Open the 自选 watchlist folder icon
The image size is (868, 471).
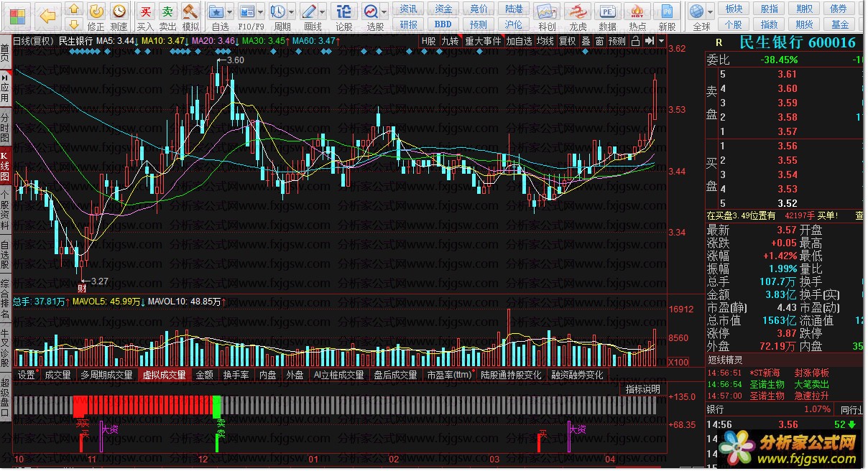pyautogui.click(x=217, y=12)
